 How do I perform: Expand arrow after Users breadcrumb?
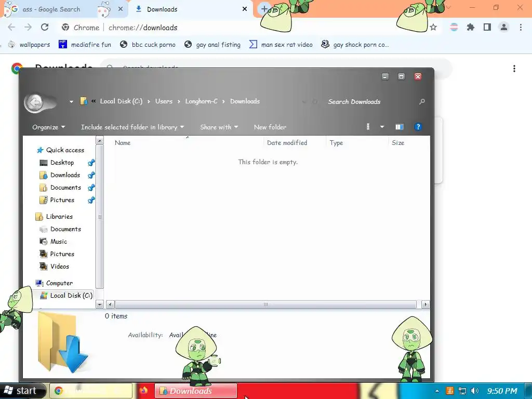pyautogui.click(x=179, y=101)
